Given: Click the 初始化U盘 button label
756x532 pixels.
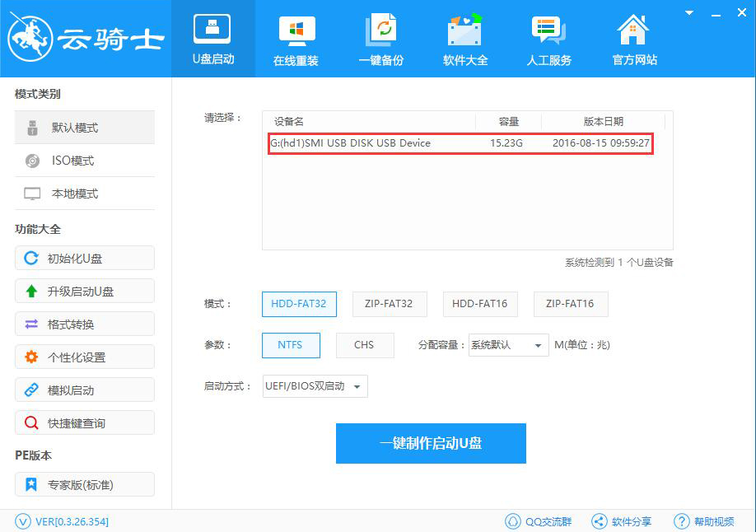Looking at the screenshot, I should [x=75, y=259].
